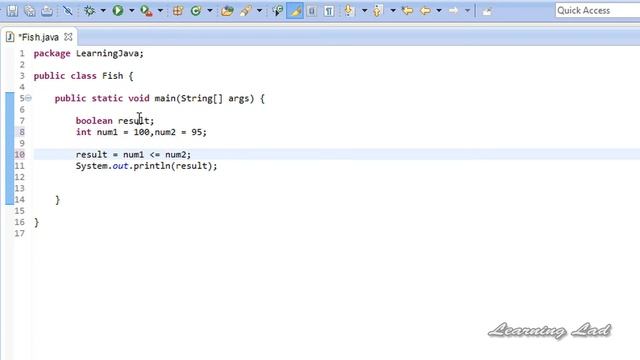Click the New Java Class icon
The height and width of the screenshot is (360, 640).
tap(196, 11)
